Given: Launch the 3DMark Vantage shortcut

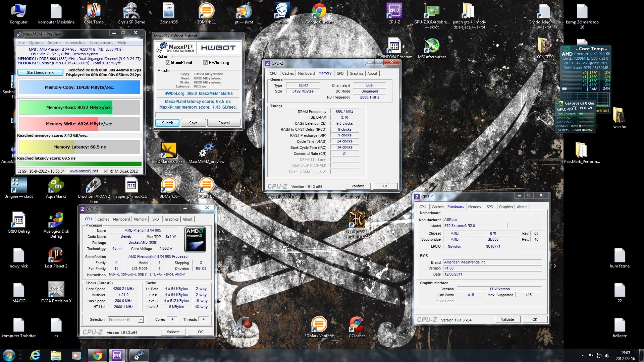Looking at the screenshot, I should click(x=319, y=327).
